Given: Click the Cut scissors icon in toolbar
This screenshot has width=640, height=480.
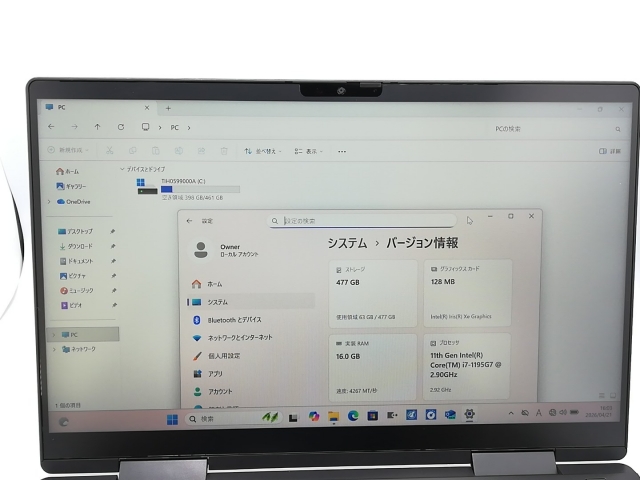Looking at the screenshot, I should 109,150.
